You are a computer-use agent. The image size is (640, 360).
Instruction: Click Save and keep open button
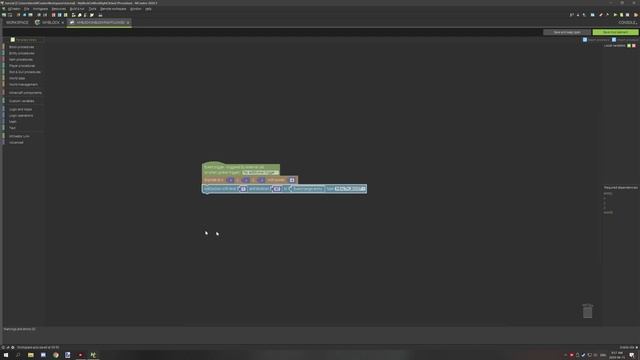(x=567, y=32)
